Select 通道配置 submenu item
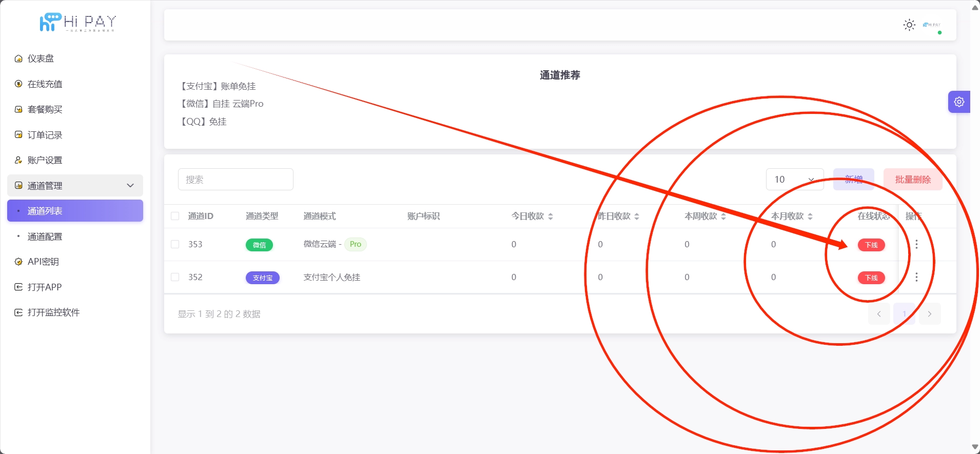 pos(75,236)
